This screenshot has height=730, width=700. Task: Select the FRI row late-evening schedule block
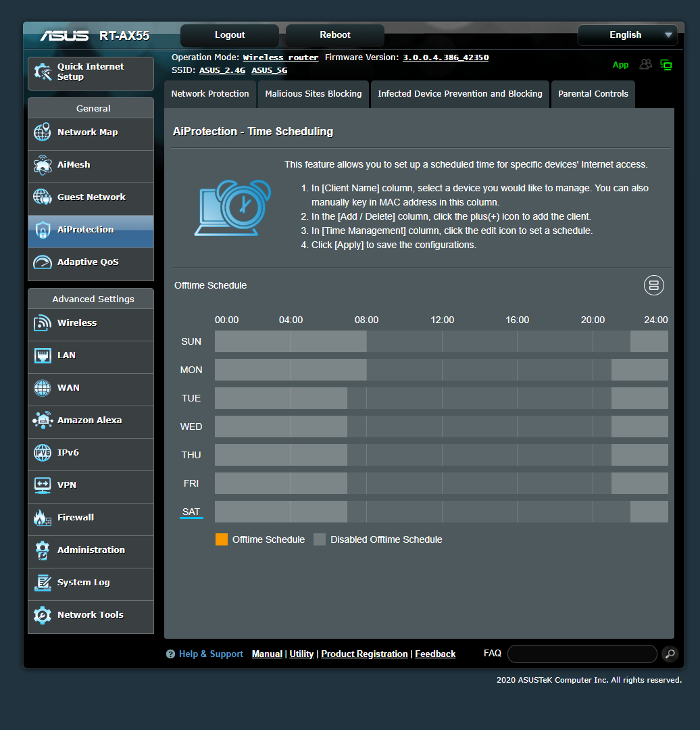(x=639, y=483)
